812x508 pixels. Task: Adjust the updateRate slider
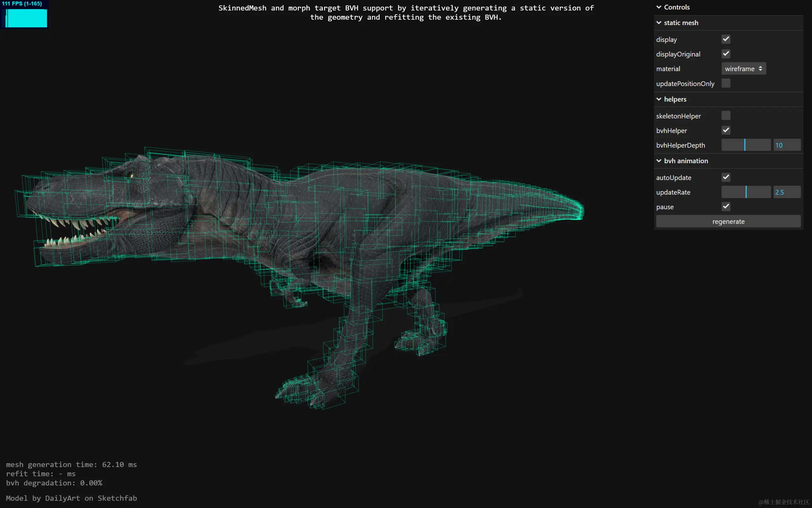pyautogui.click(x=746, y=192)
